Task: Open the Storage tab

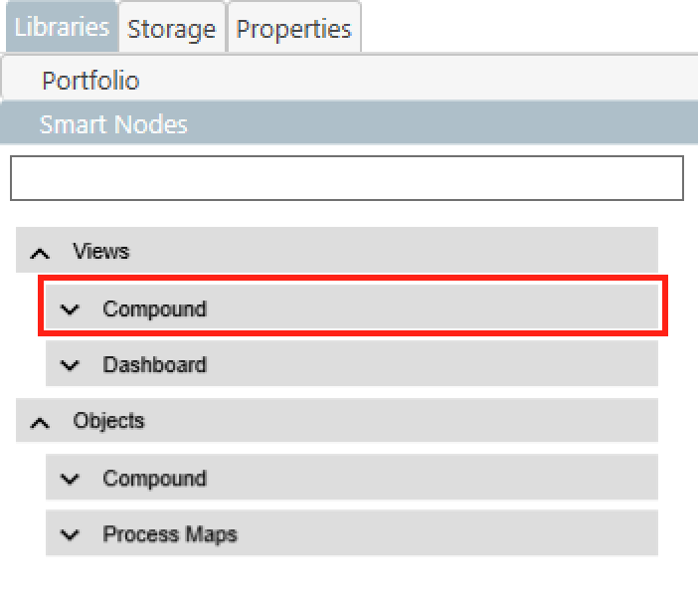Action: click(x=171, y=29)
